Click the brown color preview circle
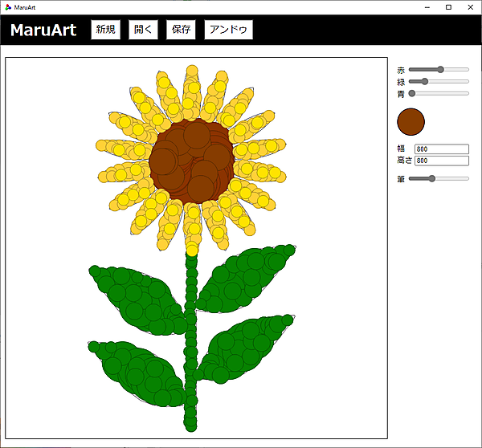This screenshot has width=482, height=448. (411, 121)
